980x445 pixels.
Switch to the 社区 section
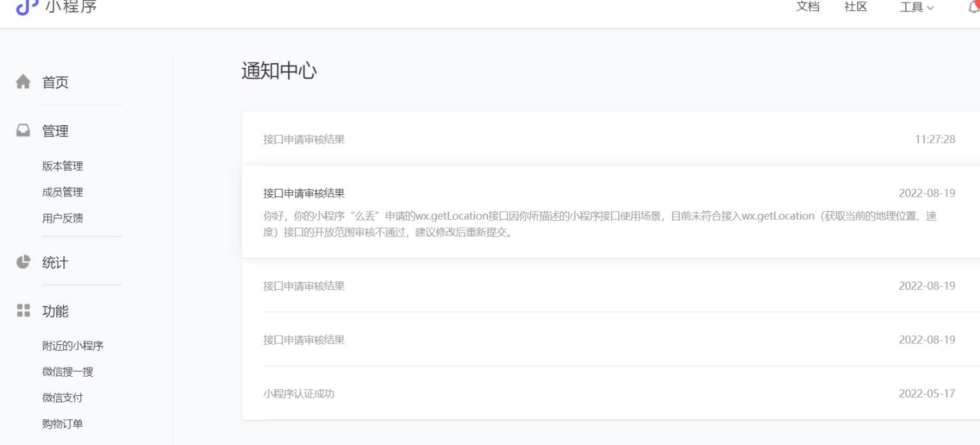855,7
